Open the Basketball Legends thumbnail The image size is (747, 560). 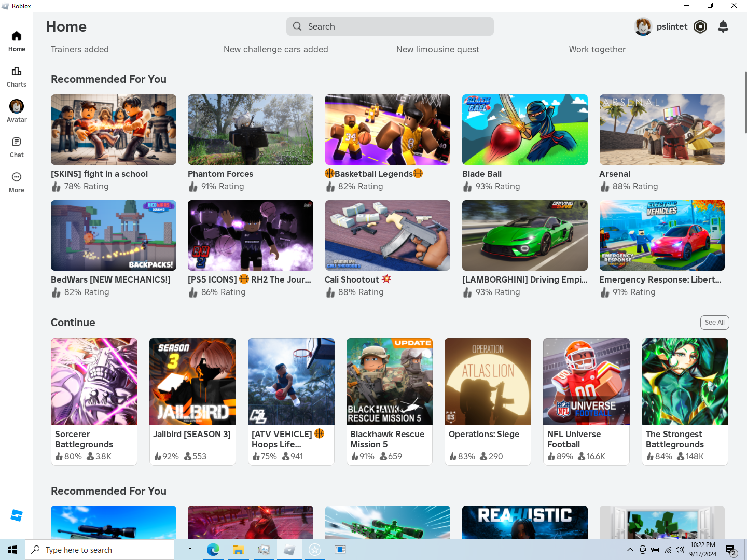(388, 130)
